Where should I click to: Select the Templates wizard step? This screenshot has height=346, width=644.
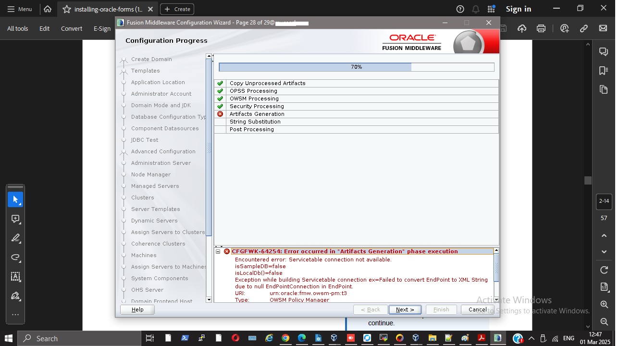point(145,71)
